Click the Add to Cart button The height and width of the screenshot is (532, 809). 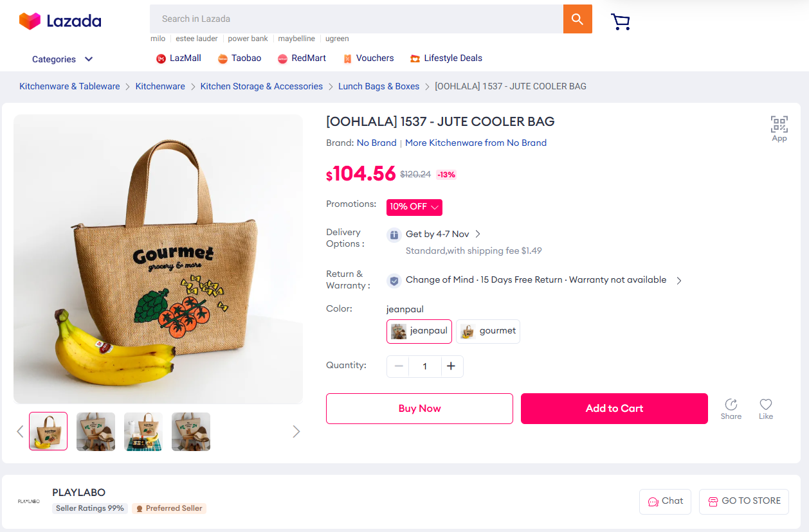click(614, 409)
